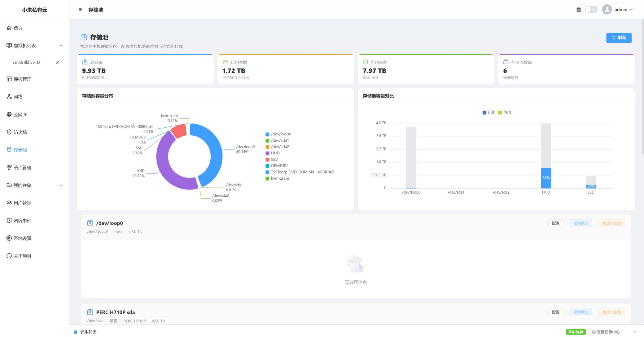Toggle the 已用 legend in bar chart
The width and height of the screenshot is (644, 337).
489,112
